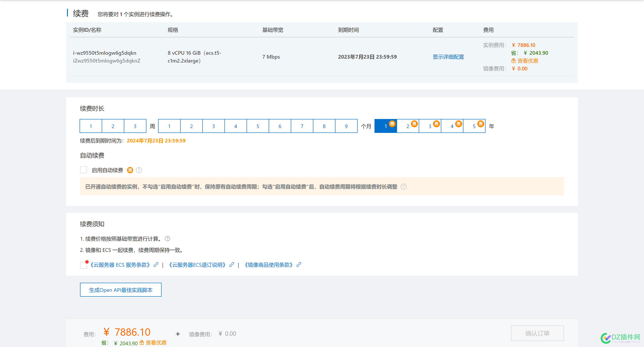
Task: Choose 1 month renewal duration
Action: click(169, 126)
